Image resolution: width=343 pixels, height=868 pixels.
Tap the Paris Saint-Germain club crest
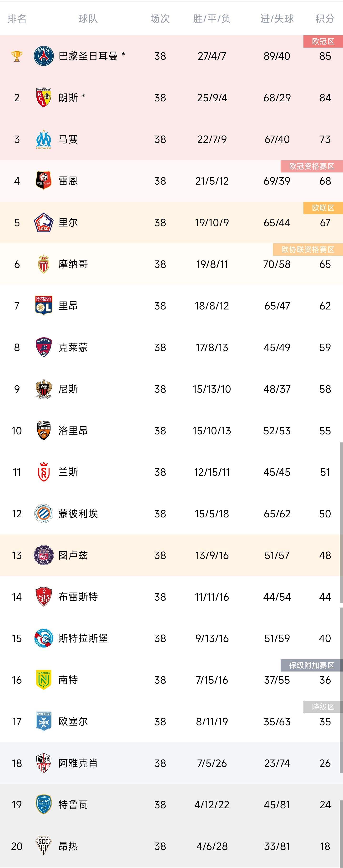(x=44, y=56)
